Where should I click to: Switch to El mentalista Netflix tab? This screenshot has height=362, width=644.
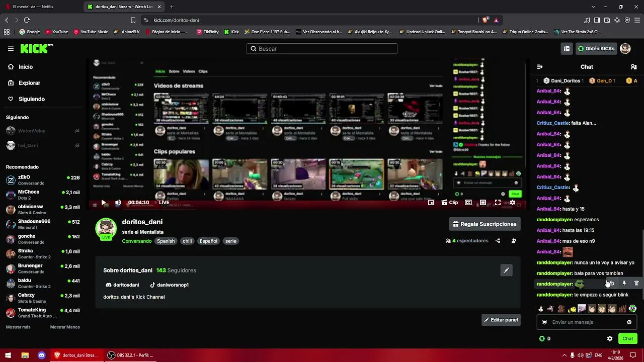(40, 7)
